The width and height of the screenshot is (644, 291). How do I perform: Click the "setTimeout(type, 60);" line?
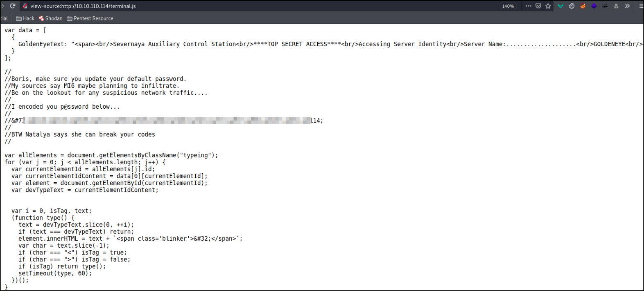tap(55, 273)
